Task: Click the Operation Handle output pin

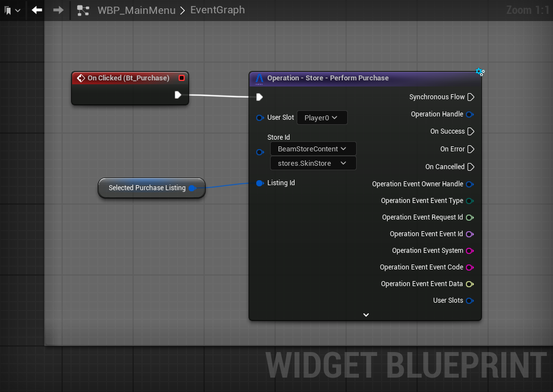Action: (469, 114)
